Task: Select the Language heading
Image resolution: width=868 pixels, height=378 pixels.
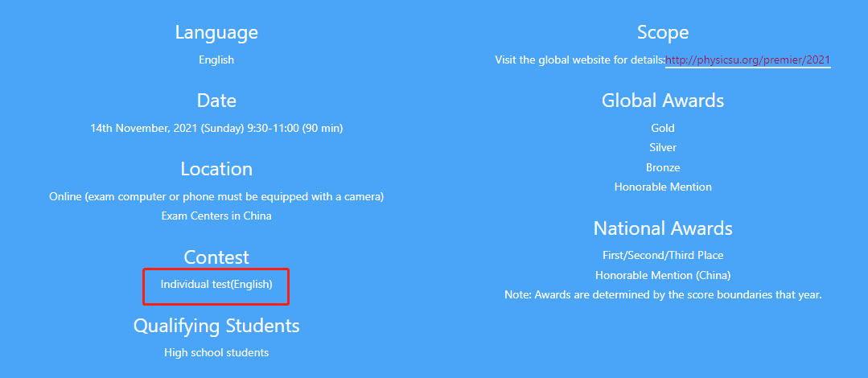Action: [216, 32]
